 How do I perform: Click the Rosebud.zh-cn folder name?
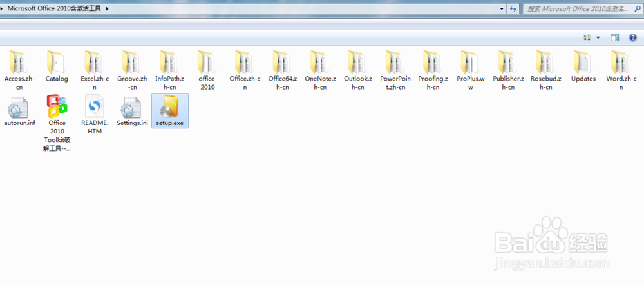pos(546,83)
